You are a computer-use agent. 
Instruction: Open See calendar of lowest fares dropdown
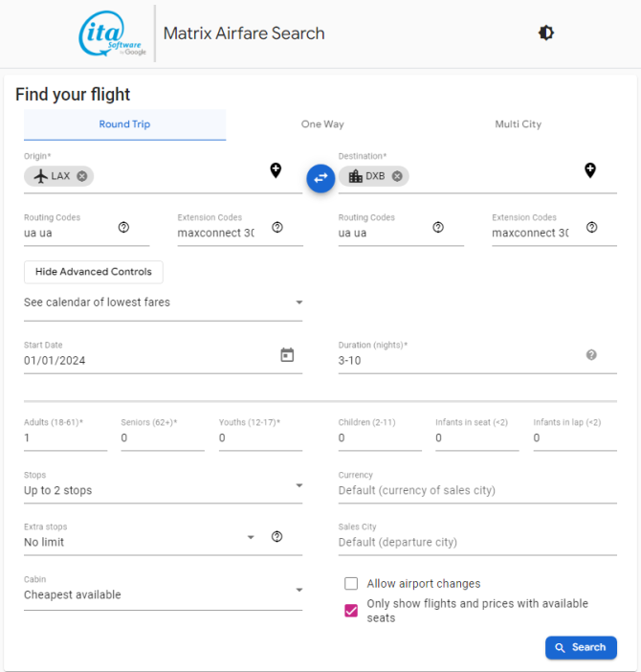[163, 302]
